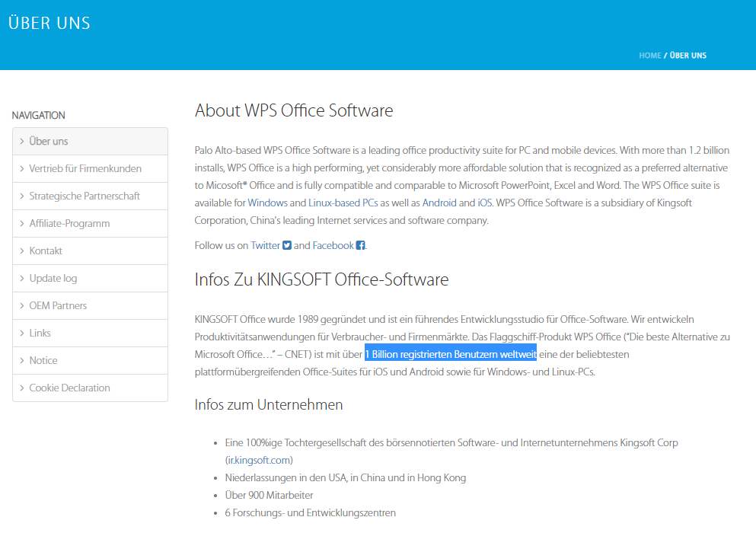This screenshot has height=533, width=756.
Task: Click the chevron beside Kontakt
Action: pyautogui.click(x=22, y=251)
